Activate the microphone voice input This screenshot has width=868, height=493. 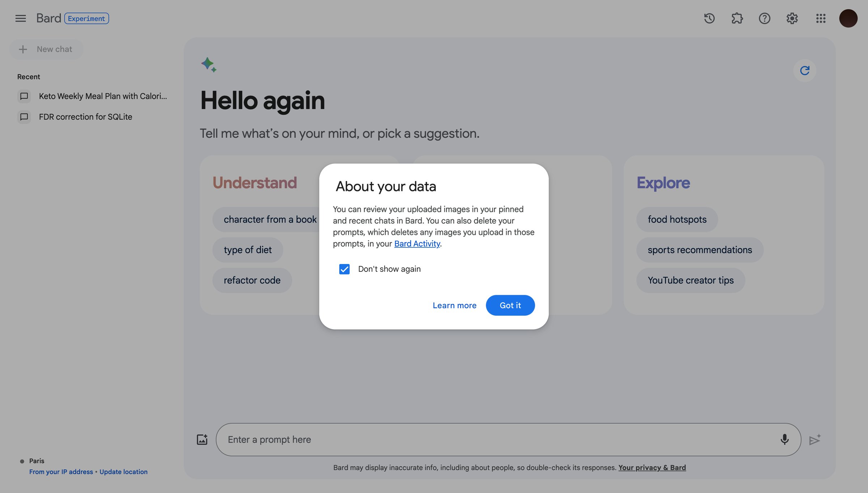coord(784,439)
